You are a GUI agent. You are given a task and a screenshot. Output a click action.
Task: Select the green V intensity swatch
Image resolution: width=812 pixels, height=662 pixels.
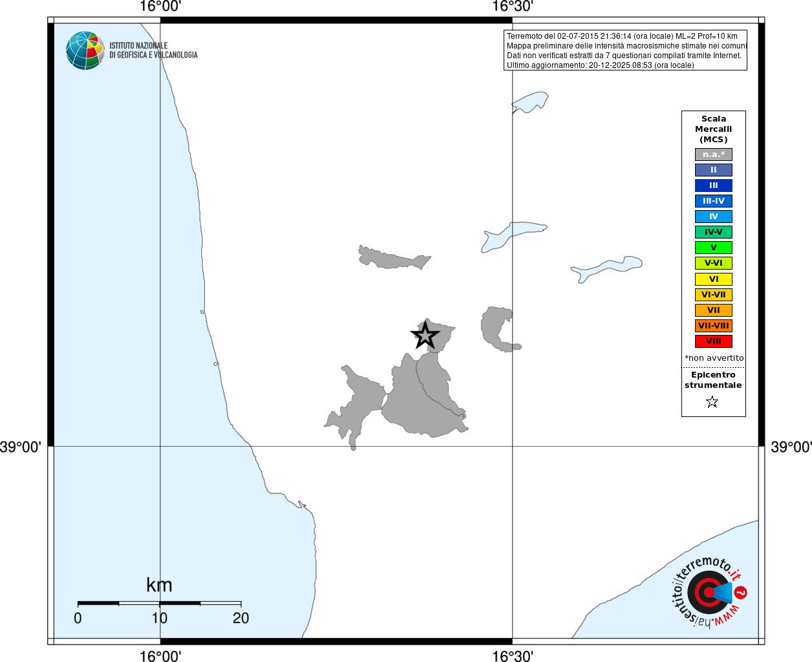(x=714, y=248)
